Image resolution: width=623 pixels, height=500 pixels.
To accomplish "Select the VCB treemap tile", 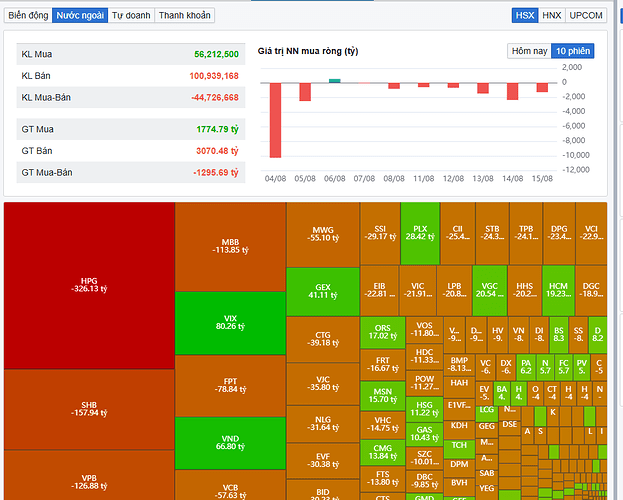I will 230,485.
